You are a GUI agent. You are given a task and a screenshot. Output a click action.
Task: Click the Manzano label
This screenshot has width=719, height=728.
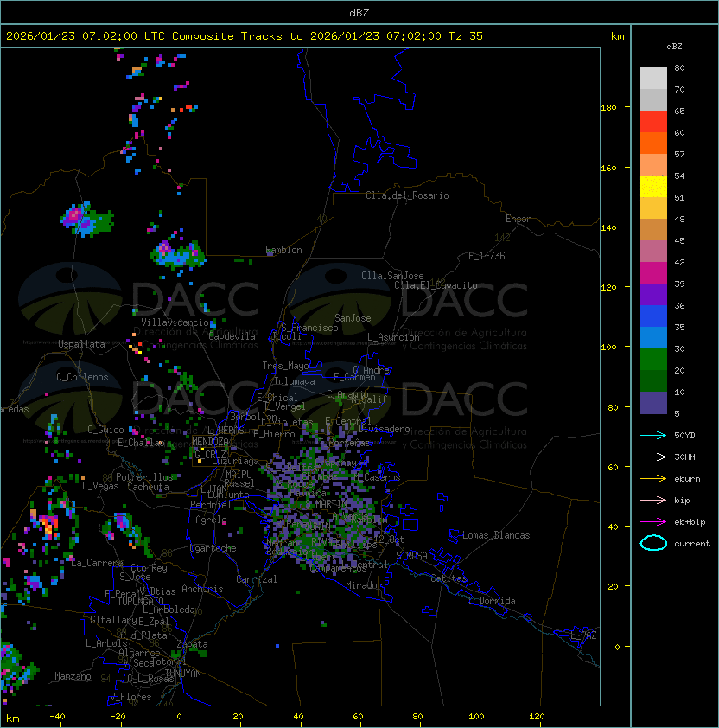73,676
